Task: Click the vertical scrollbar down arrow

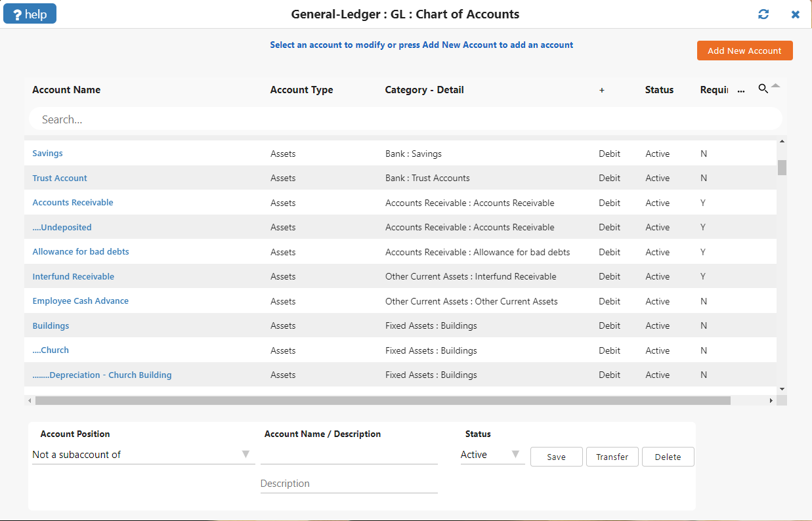Action: coord(782,389)
